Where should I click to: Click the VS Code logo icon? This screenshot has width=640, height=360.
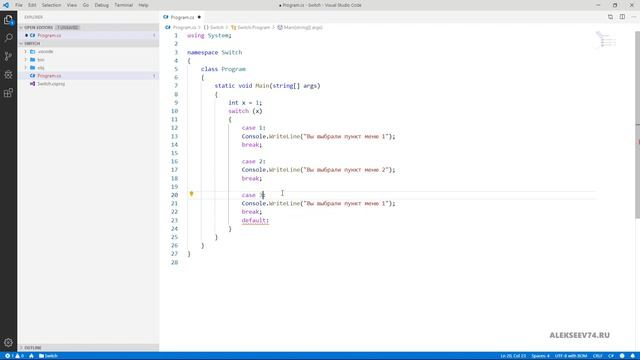coord(6,5)
